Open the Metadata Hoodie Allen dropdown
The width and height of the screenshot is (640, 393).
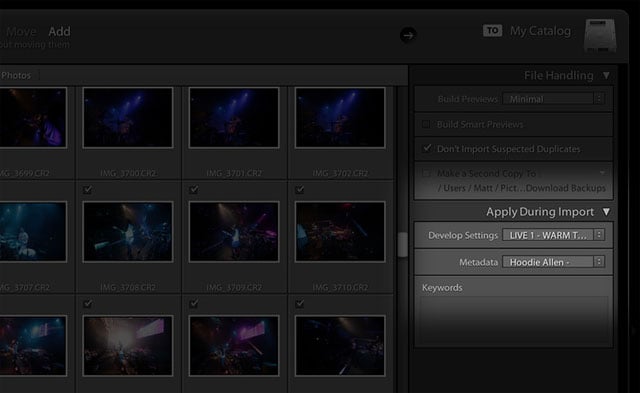click(553, 262)
